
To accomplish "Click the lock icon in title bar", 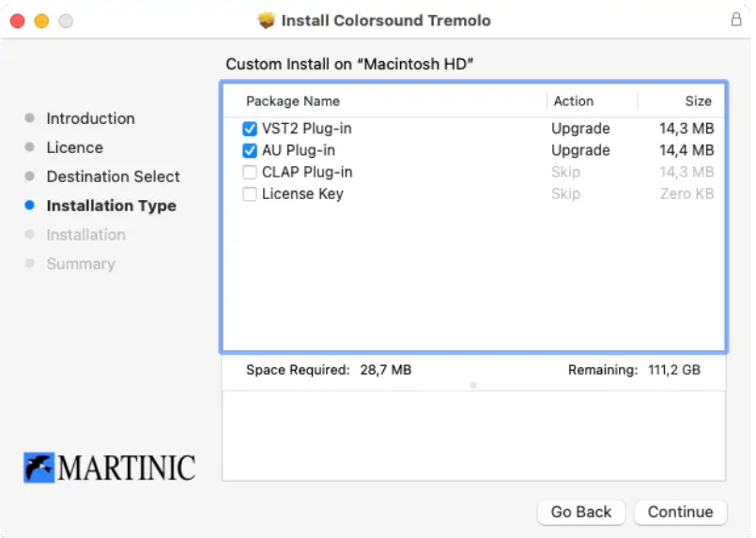I will [735, 20].
